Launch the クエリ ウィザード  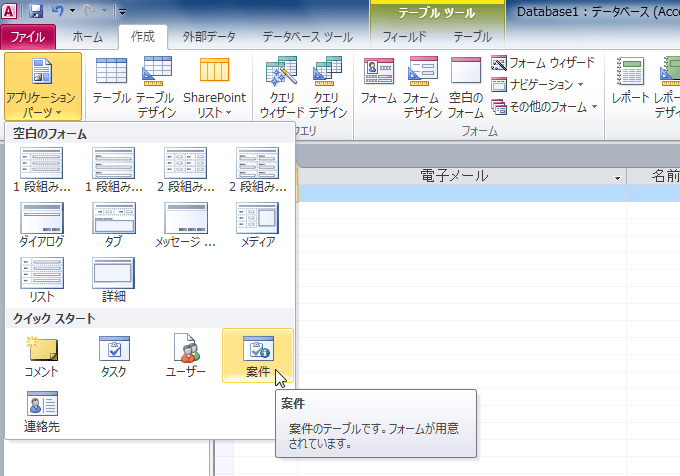pos(282,87)
